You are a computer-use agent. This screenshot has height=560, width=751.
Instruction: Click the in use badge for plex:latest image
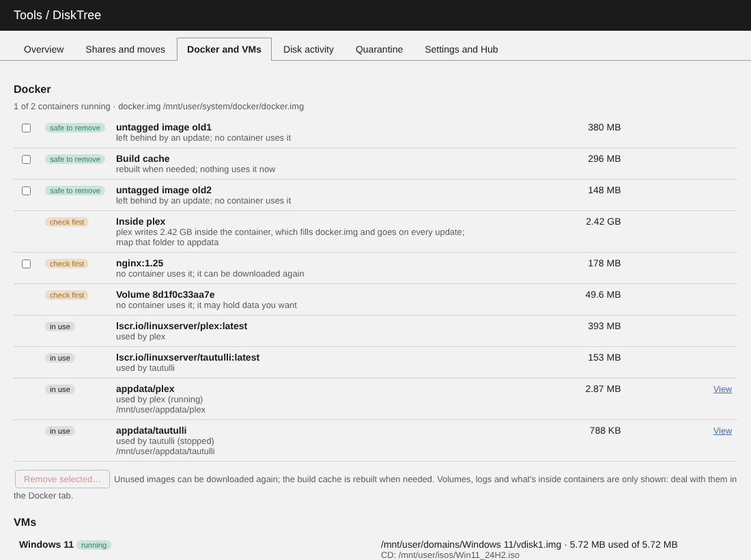(60, 326)
